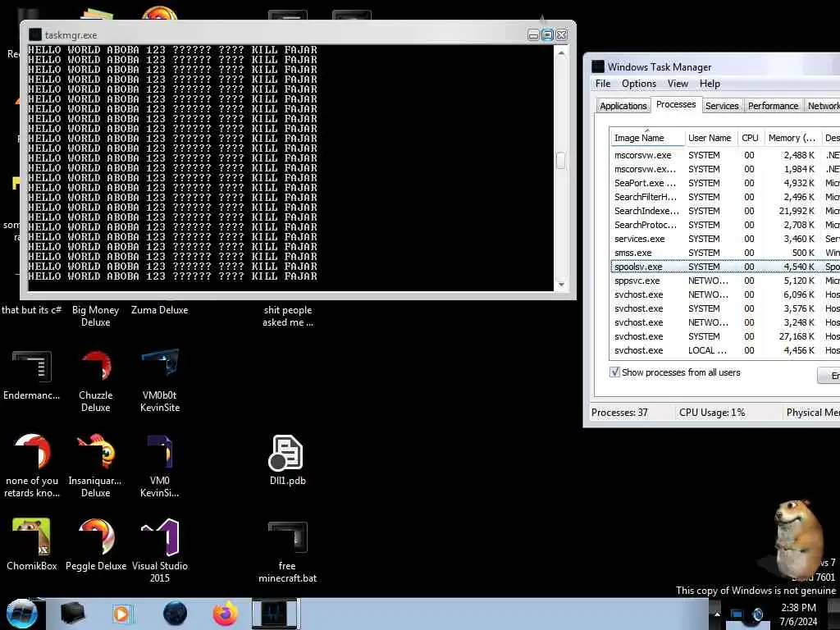Open the media player taskbar icon
The height and width of the screenshot is (630, 840).
click(122, 614)
